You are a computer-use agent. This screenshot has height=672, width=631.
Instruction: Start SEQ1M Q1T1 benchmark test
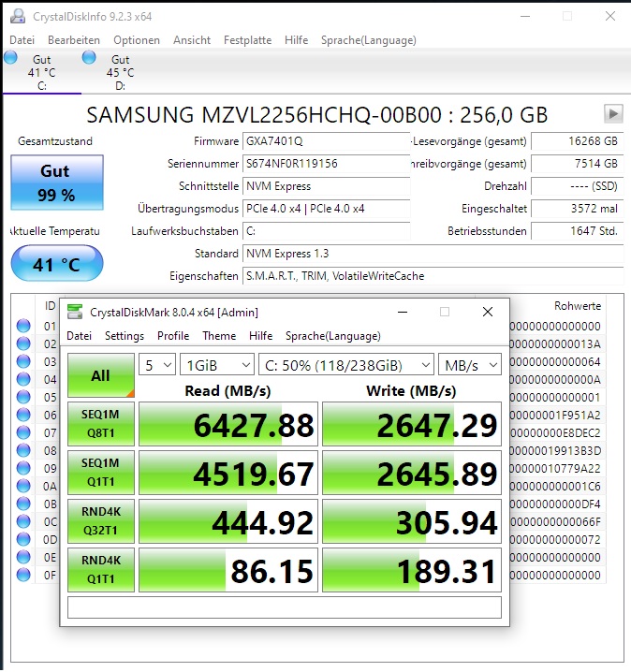[101, 473]
